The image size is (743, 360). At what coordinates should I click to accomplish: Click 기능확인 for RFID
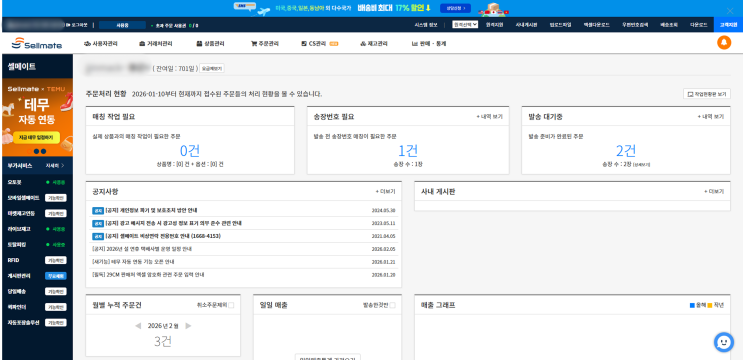55,260
